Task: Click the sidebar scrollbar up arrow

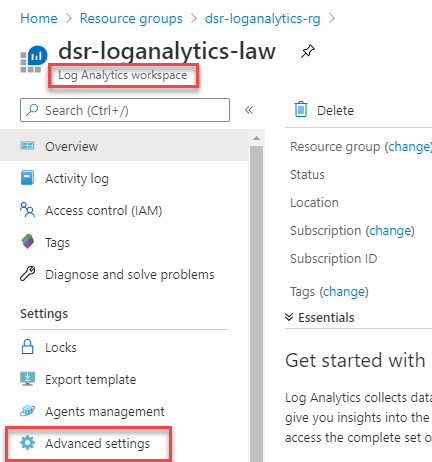Action: click(x=256, y=138)
